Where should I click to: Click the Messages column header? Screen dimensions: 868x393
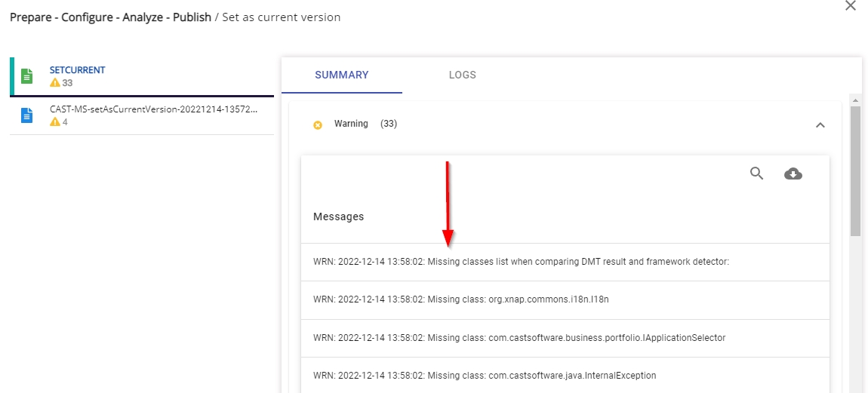coord(338,216)
